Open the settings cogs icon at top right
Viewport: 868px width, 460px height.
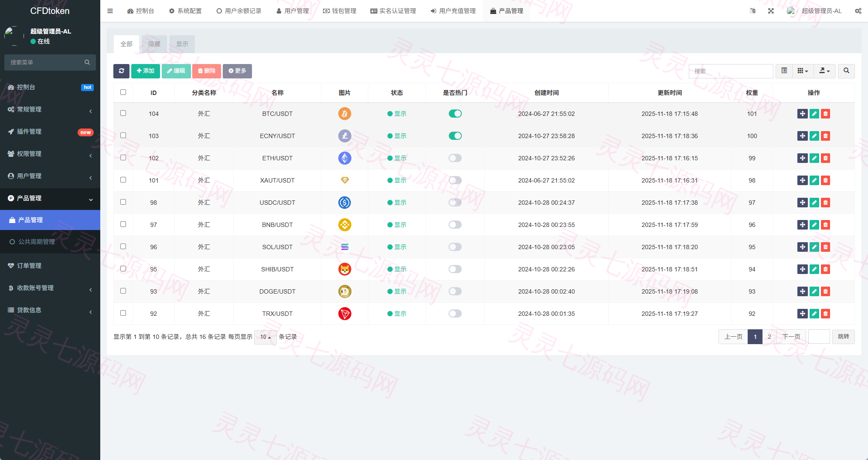click(858, 11)
